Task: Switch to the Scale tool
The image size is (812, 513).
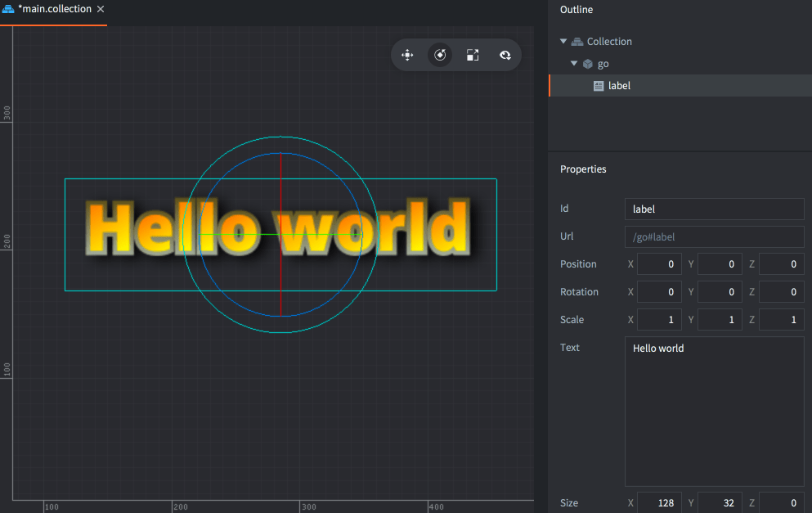Action: pos(473,55)
